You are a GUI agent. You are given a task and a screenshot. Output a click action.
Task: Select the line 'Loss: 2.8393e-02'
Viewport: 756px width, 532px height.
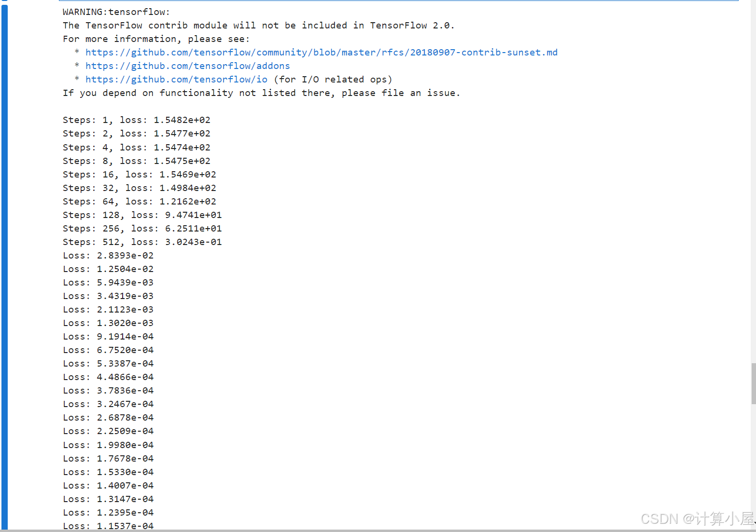point(108,256)
